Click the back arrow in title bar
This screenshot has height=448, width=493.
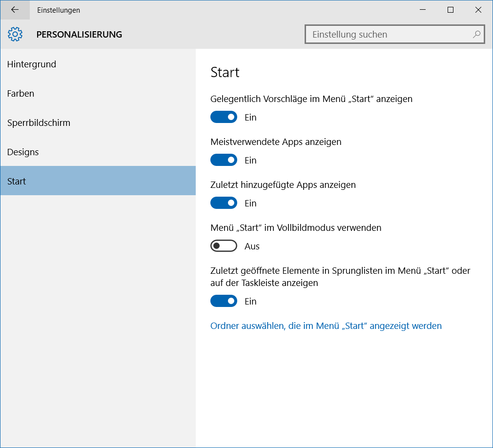click(15, 10)
